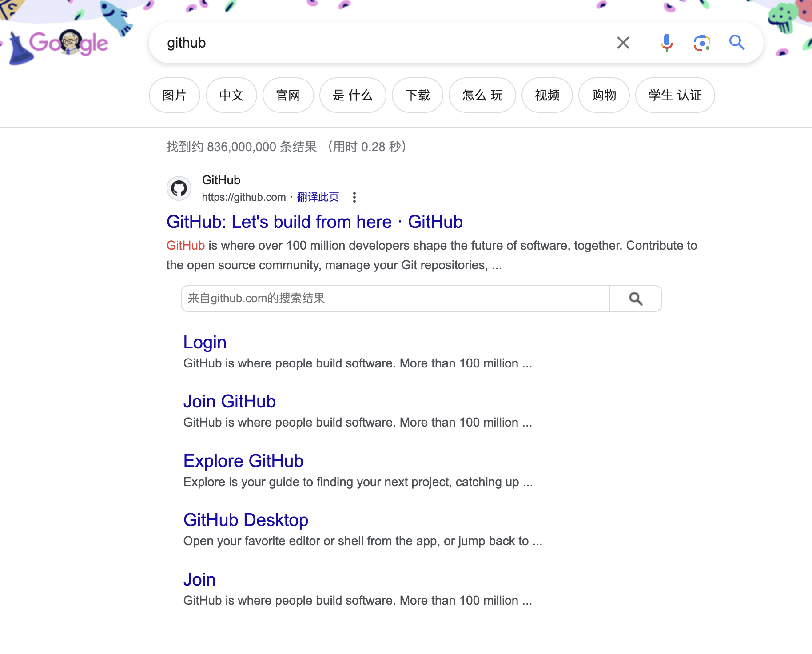Clear the search box with the X icon
This screenshot has height=654, width=812.
[x=623, y=43]
